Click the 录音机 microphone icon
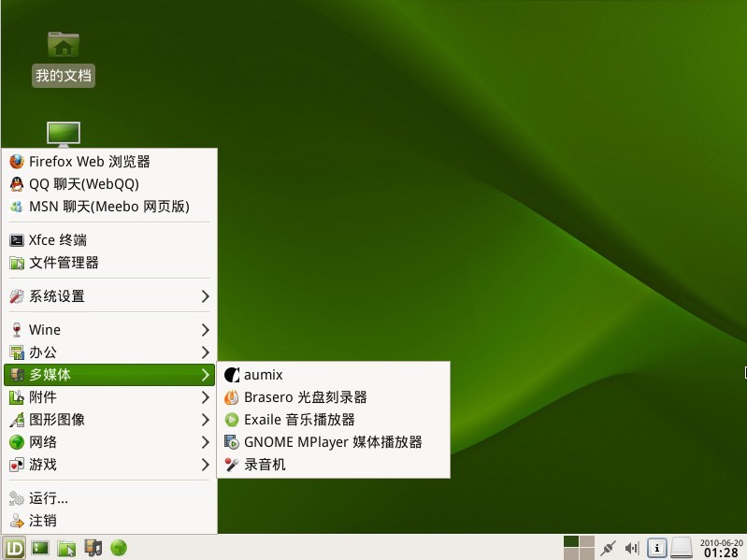The height and width of the screenshot is (560, 747). tap(232, 465)
